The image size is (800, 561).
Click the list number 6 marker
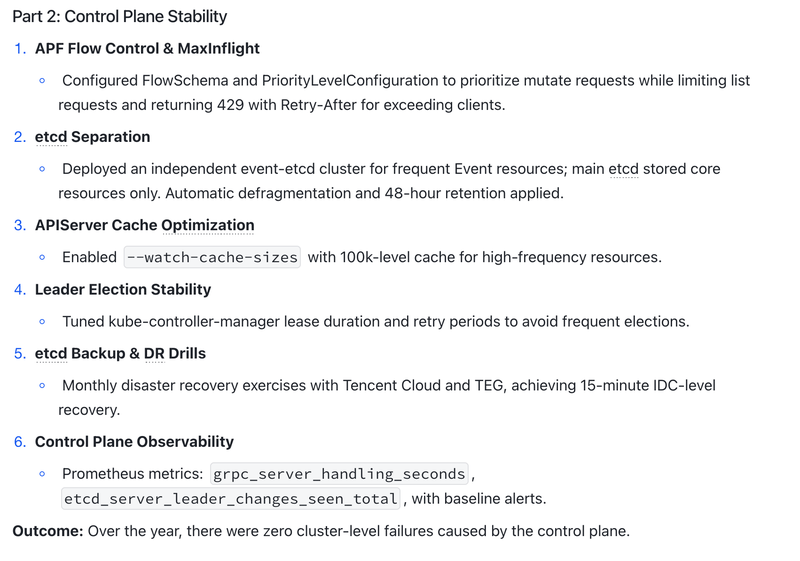point(20,442)
